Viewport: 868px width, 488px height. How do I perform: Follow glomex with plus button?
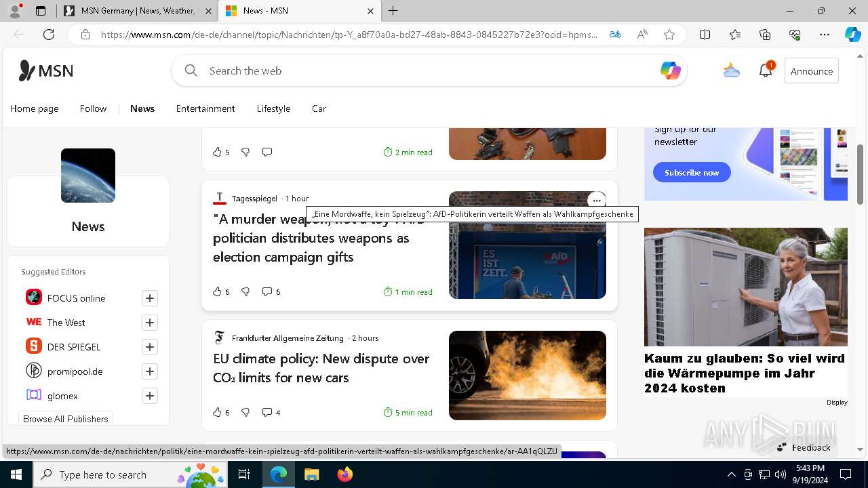coord(150,396)
